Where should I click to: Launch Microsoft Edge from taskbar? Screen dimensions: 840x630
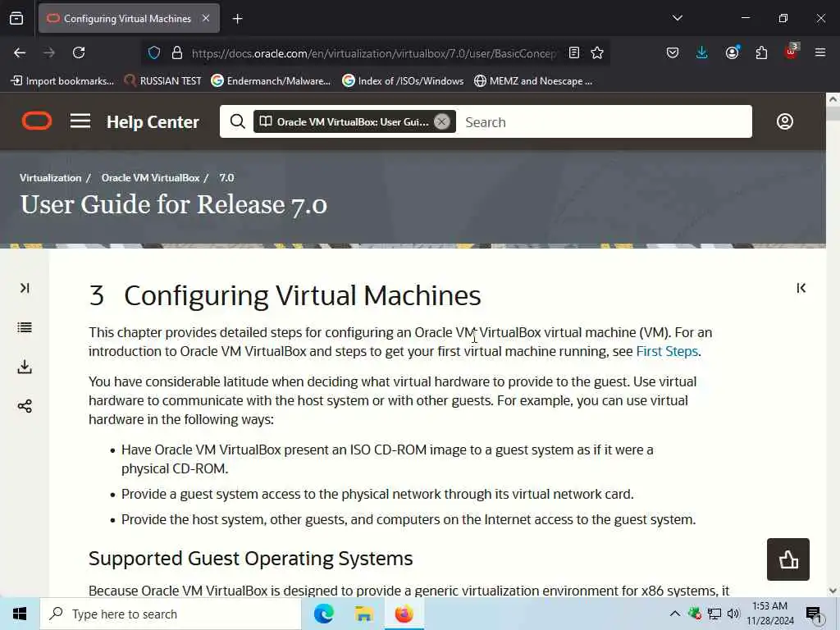(323, 614)
